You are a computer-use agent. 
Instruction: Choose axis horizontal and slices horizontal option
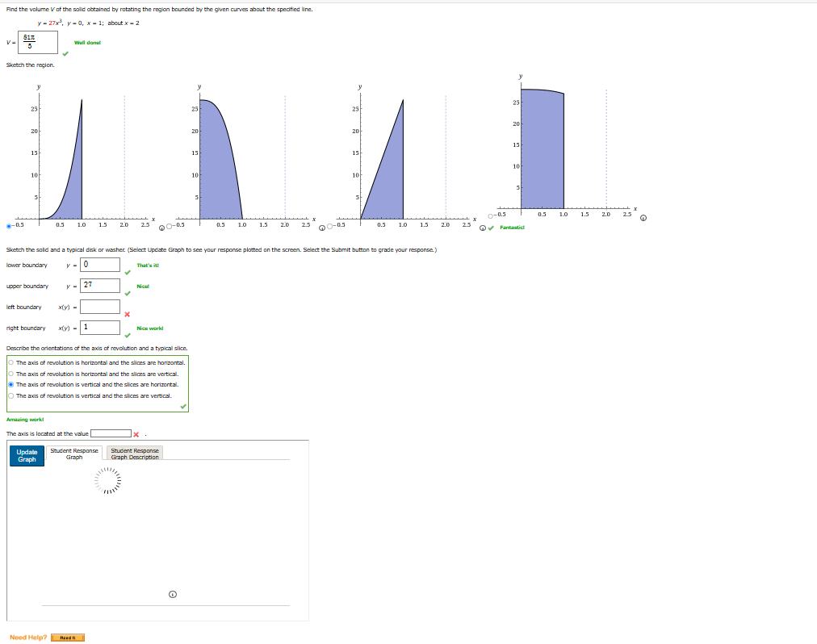(x=11, y=362)
